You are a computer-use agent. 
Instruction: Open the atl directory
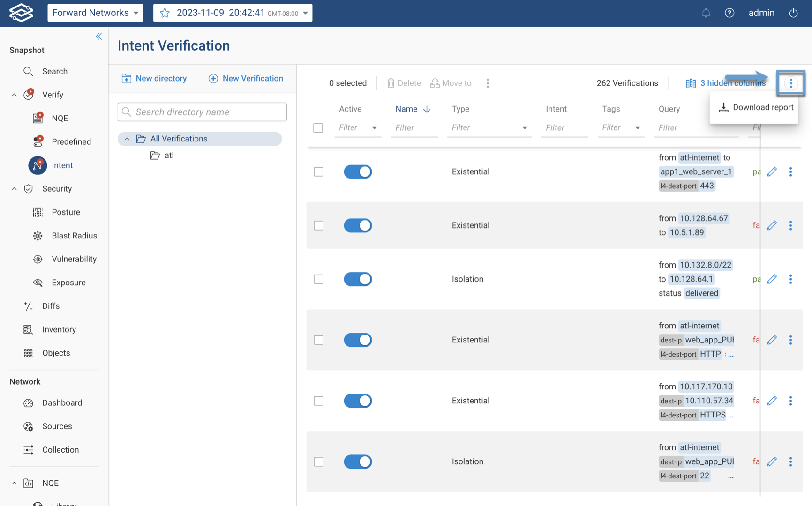click(169, 155)
